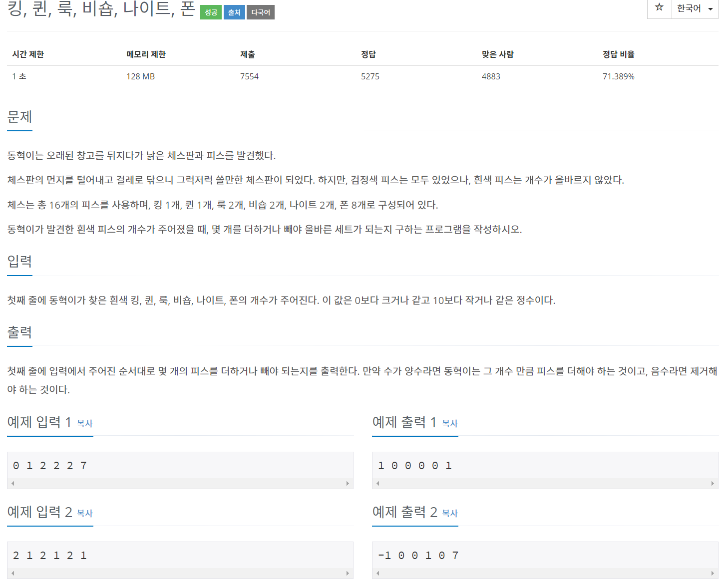Click the gray 다국어 badge
The height and width of the screenshot is (584, 728).
click(x=261, y=12)
